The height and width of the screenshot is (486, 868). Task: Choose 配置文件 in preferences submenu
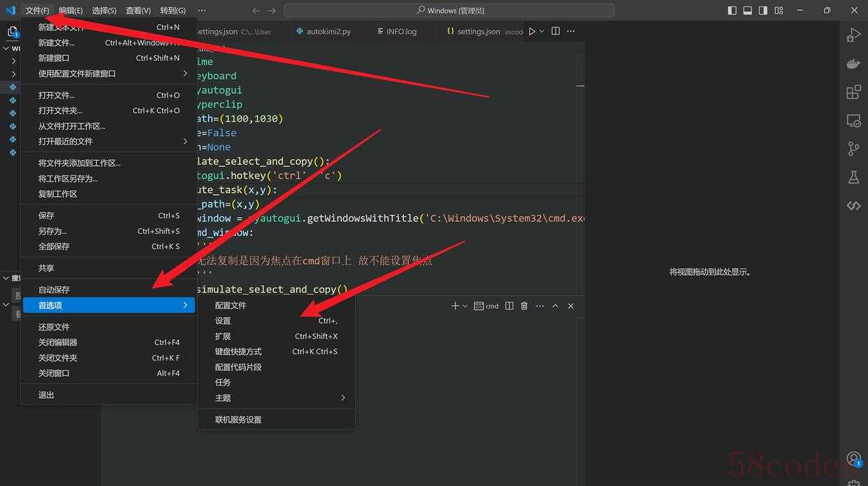click(276, 306)
